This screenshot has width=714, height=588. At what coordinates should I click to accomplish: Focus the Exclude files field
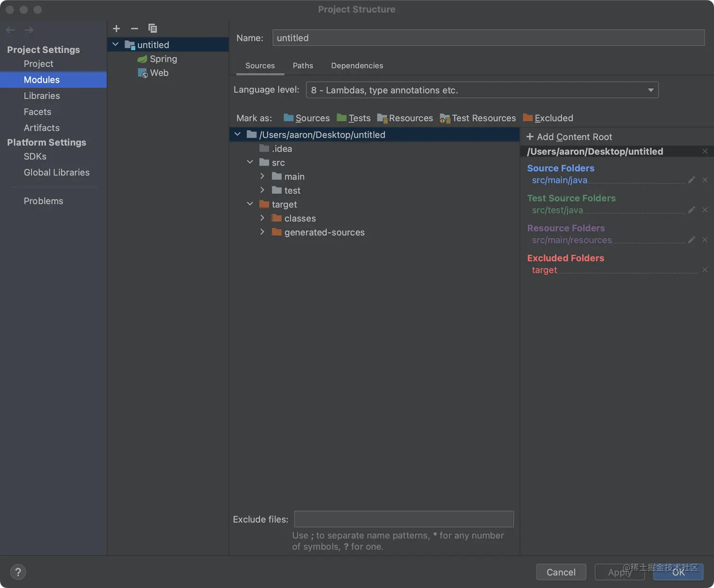[404, 519]
